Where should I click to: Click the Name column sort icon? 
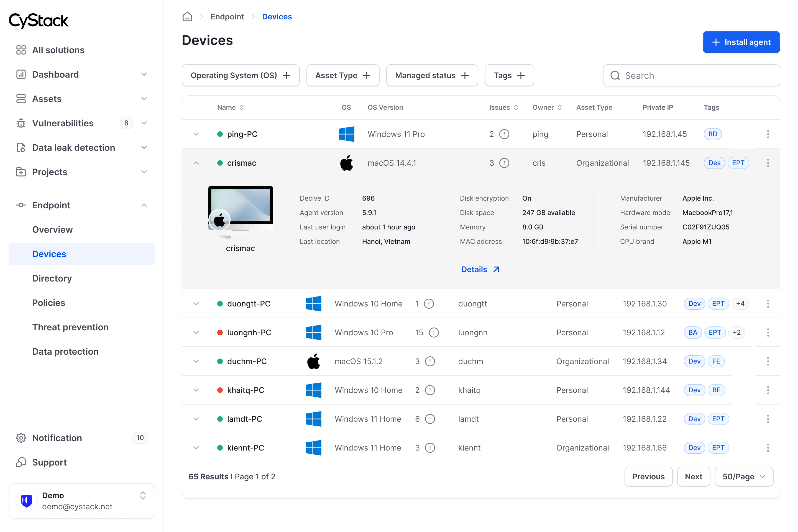tap(242, 108)
